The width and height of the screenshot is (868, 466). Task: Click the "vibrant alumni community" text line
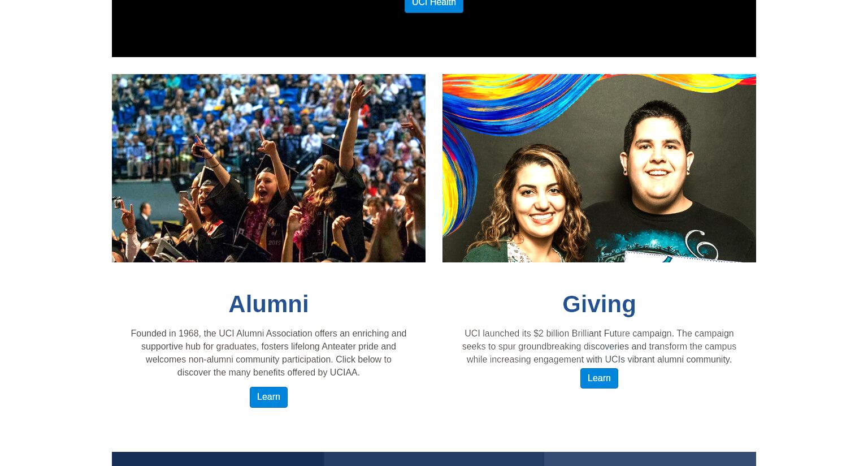pyautogui.click(x=599, y=360)
